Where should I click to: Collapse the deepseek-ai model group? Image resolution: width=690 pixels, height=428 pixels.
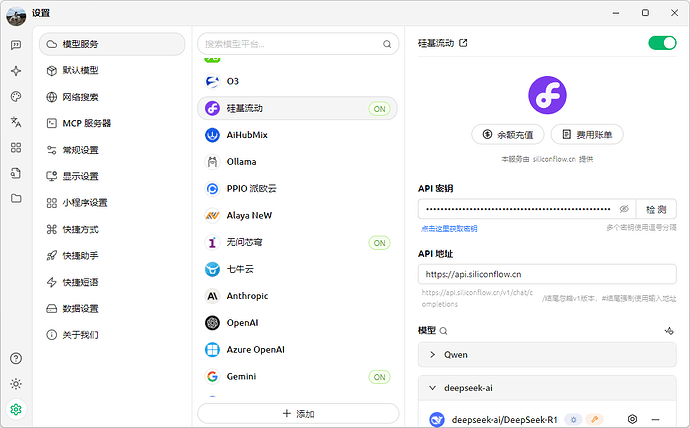(547, 388)
